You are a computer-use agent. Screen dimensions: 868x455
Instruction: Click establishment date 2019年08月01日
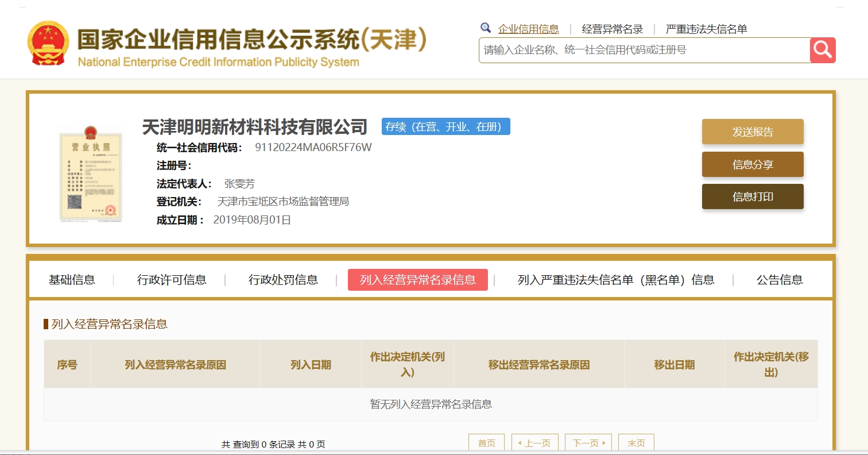coord(252,219)
